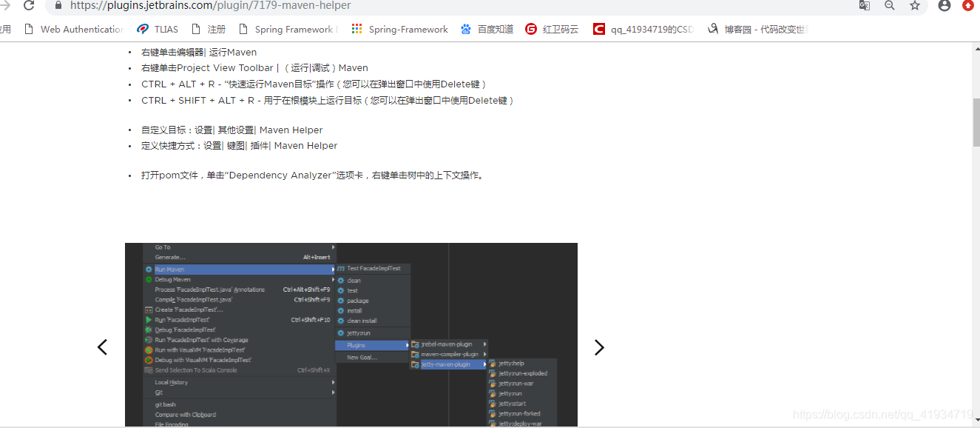Screen dimensions: 980x428
Task: Select the line starting "打开pom文件"
Action: [313, 175]
